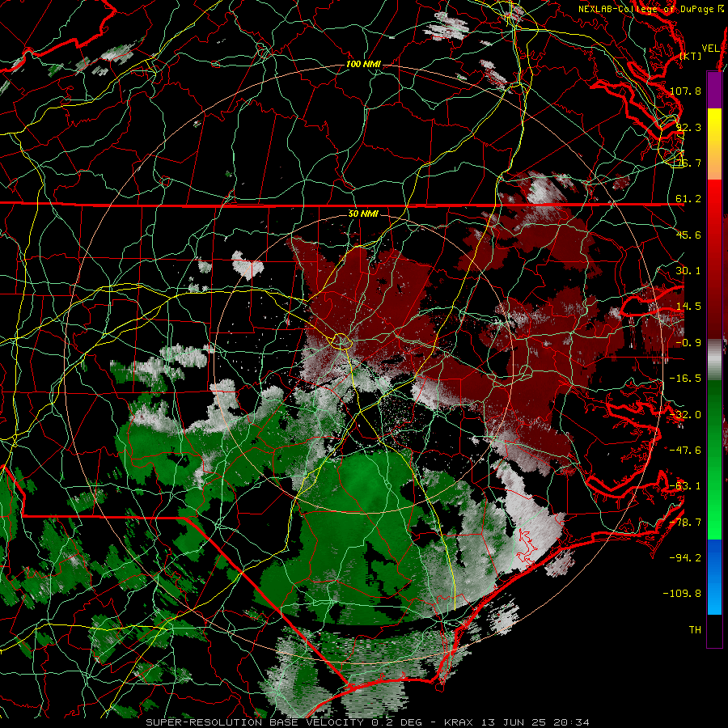The width and height of the screenshot is (728, 728).
Task: Click the yellow-orange segment of the color bar
Action: [714, 144]
